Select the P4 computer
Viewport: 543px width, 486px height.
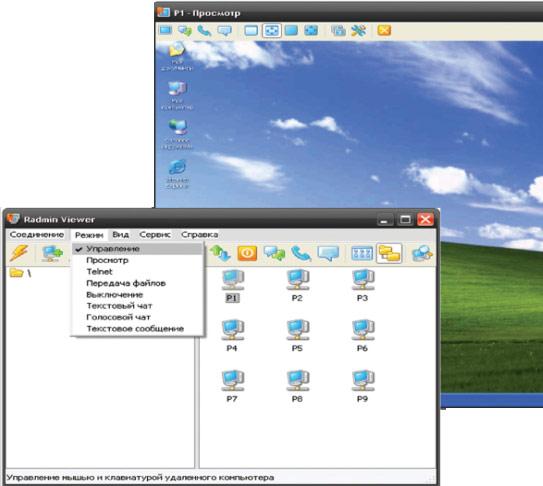pos(232,336)
